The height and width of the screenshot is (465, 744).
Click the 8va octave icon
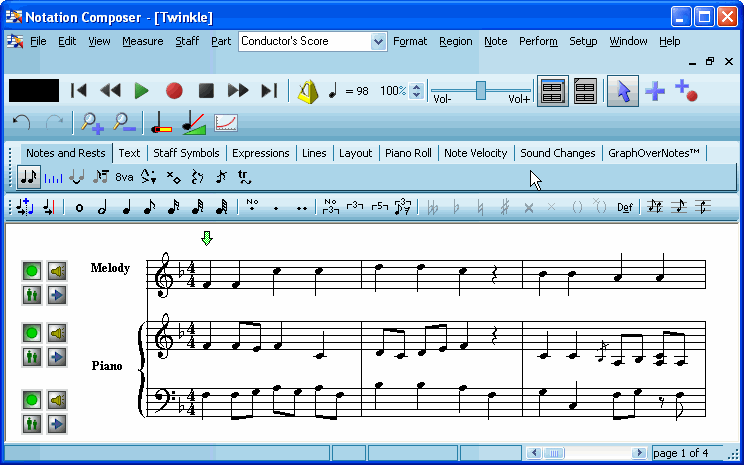coord(124,177)
